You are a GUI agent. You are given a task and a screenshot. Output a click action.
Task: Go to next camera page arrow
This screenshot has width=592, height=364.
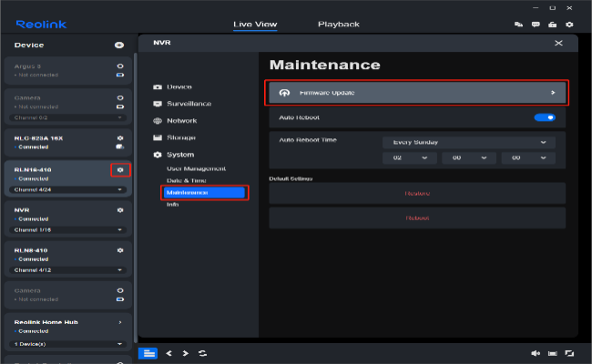pos(185,353)
